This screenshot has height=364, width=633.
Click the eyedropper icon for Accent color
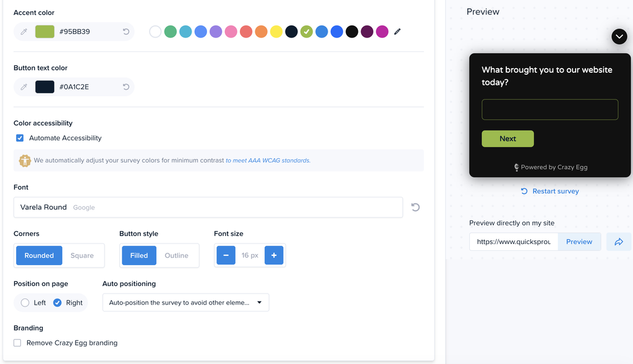[24, 32]
